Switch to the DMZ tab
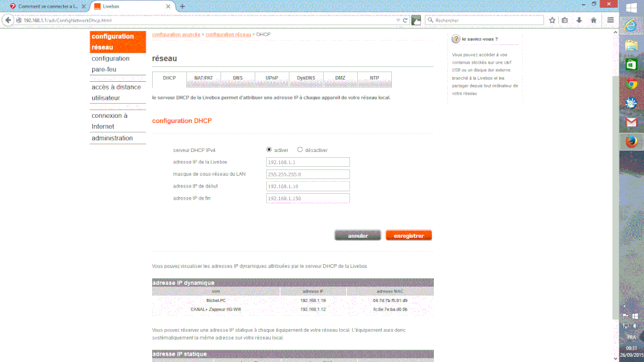This screenshot has width=644, height=362. tap(340, 79)
